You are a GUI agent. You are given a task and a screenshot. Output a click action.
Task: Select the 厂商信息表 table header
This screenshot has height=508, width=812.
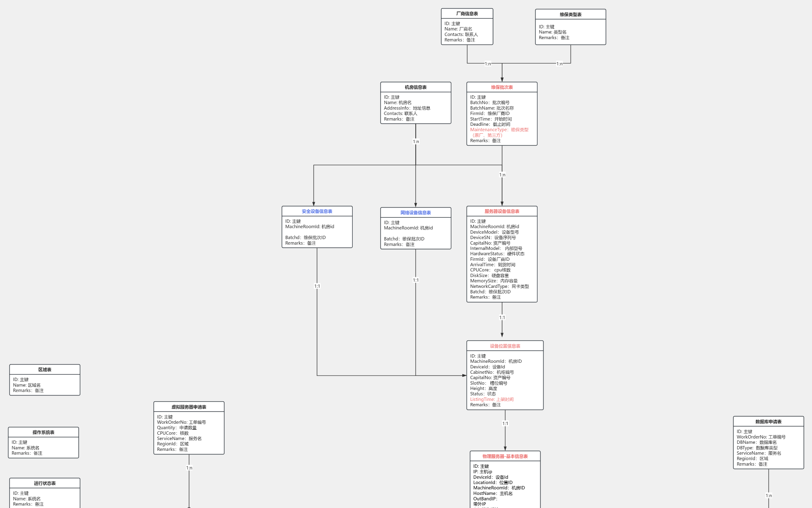tap(467, 14)
